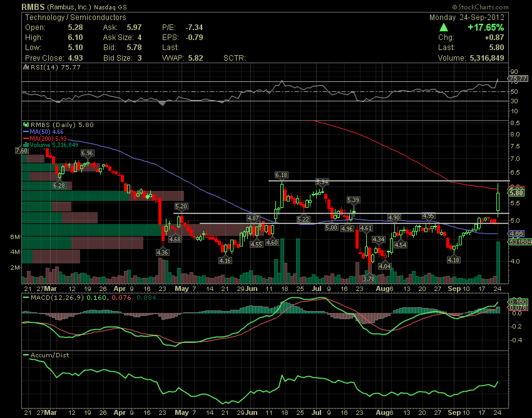This screenshot has width=532, height=418.
Task: Click the 4.36 low price label
Action: [163, 252]
